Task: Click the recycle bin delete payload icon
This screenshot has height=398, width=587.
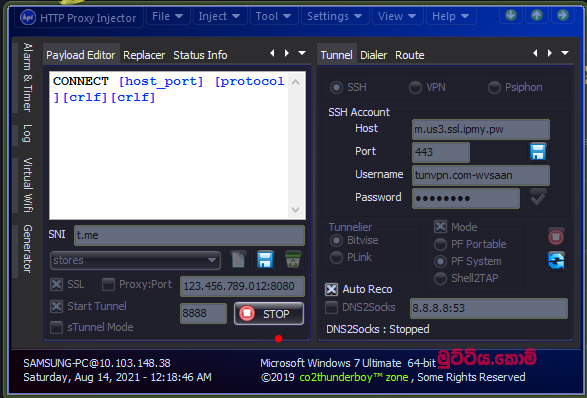Action: [x=293, y=259]
